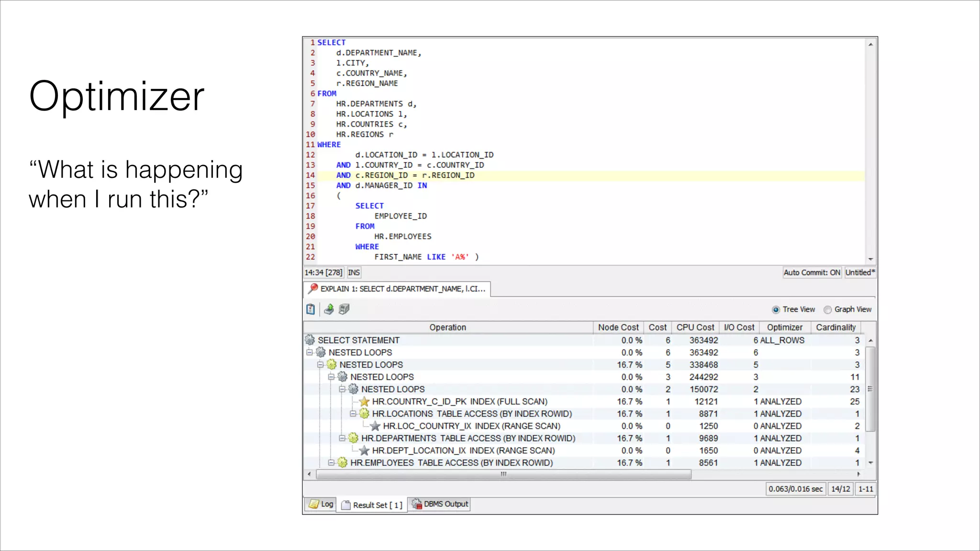Click the Optimizer column header
980x551 pixels.
(x=785, y=328)
